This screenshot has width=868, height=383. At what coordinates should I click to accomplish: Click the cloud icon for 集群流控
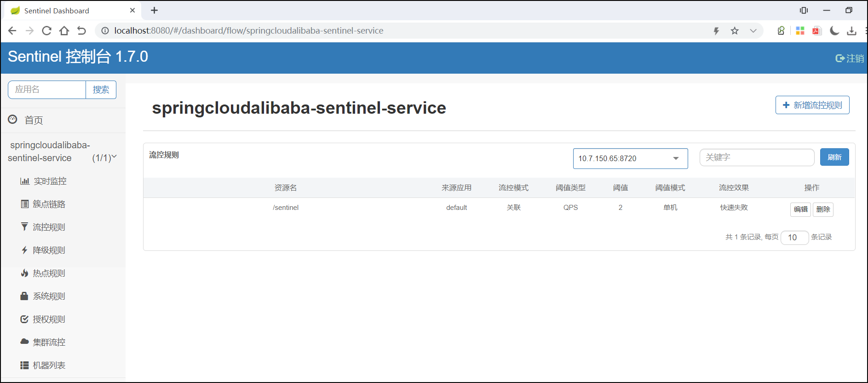(25, 342)
